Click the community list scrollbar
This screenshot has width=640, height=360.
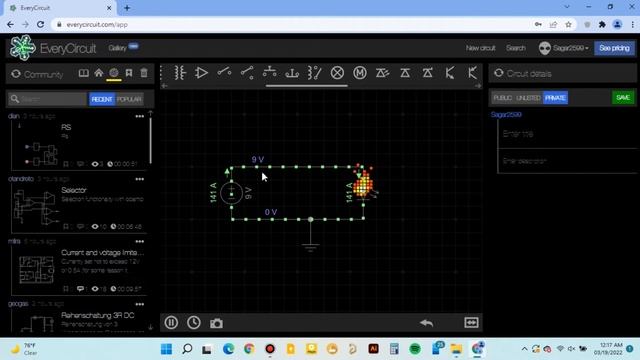[151, 140]
